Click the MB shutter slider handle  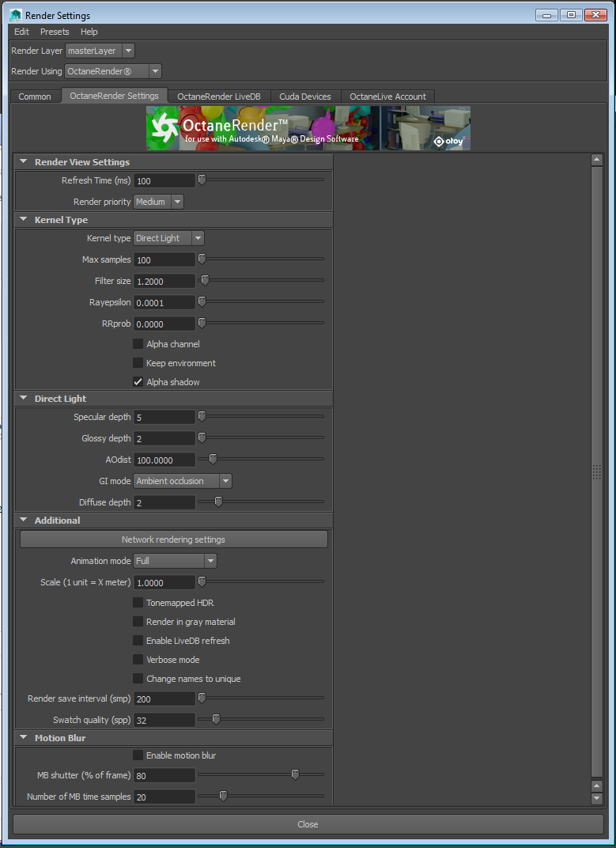pos(295,775)
